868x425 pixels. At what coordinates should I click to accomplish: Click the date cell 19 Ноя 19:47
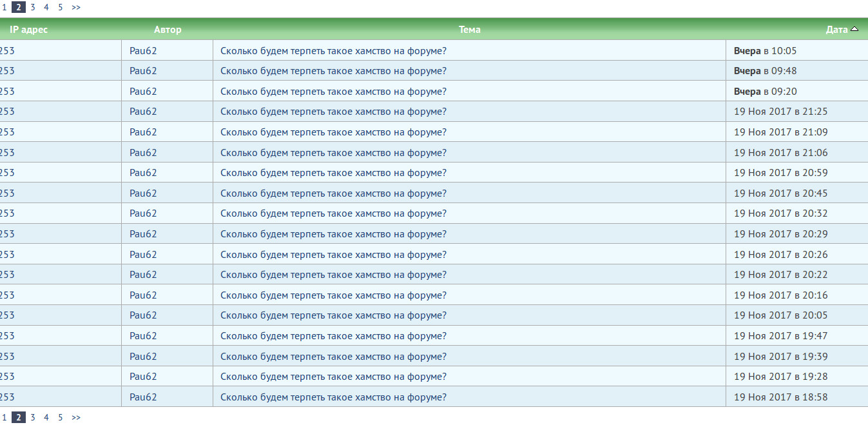780,336
